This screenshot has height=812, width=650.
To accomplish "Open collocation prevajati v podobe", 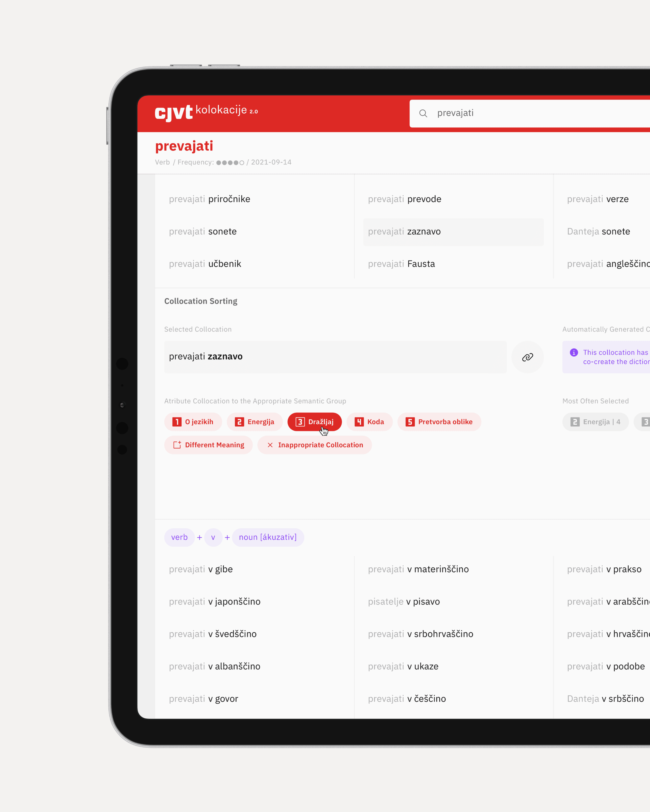I will [x=606, y=666].
